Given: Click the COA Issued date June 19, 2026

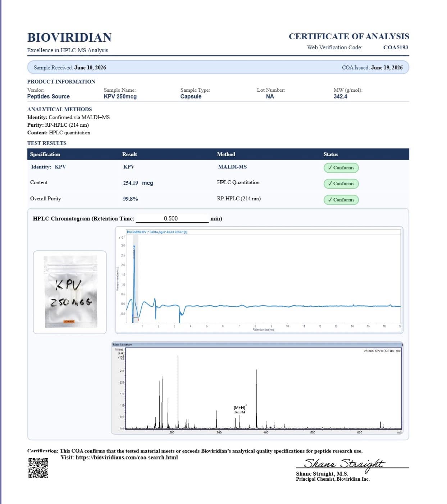Looking at the screenshot, I should pos(387,68).
